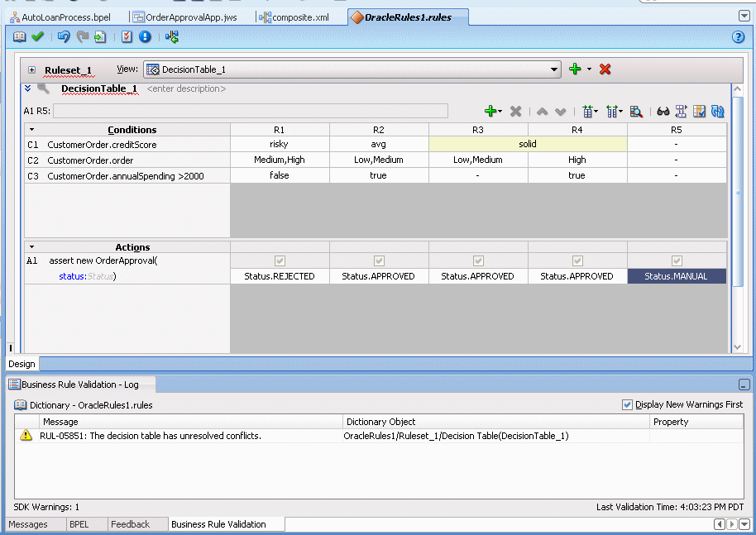Toggle Display New Warnings First checkbox

coord(627,405)
